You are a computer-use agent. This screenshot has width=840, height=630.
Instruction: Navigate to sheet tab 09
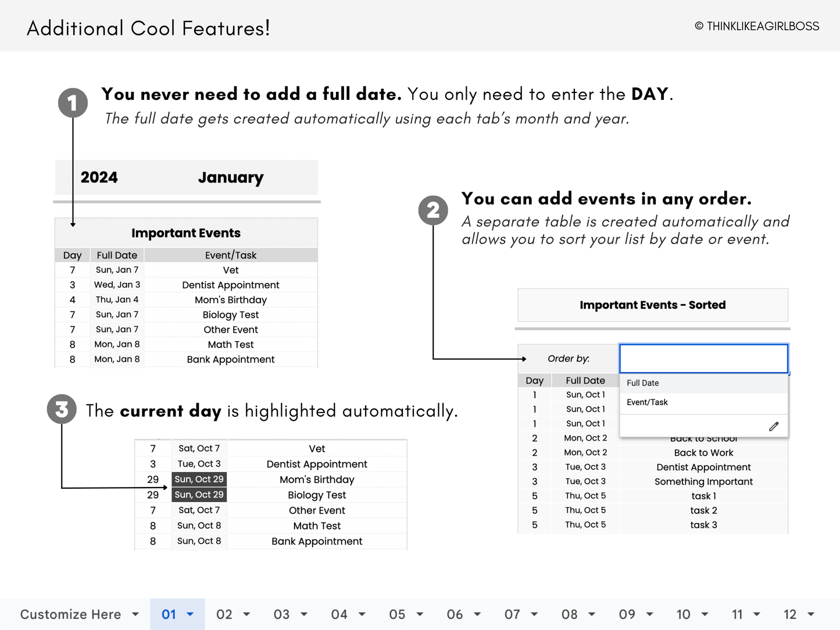(x=627, y=614)
